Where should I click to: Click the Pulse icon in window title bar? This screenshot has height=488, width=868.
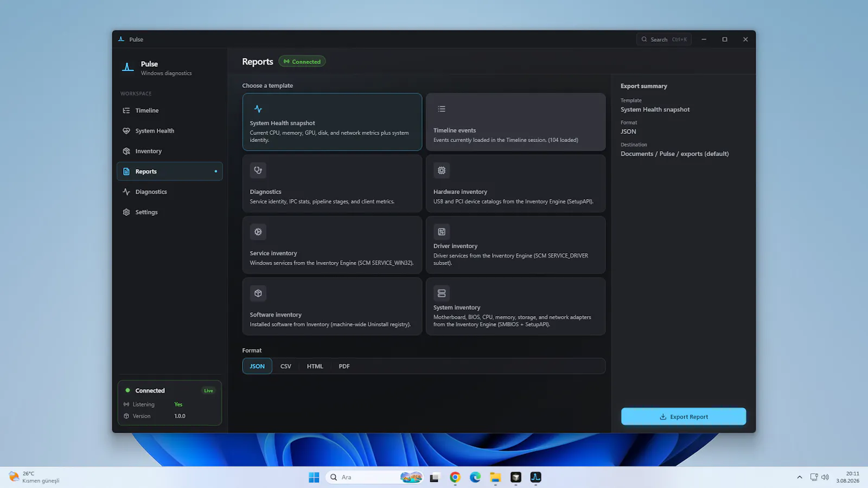click(122, 39)
